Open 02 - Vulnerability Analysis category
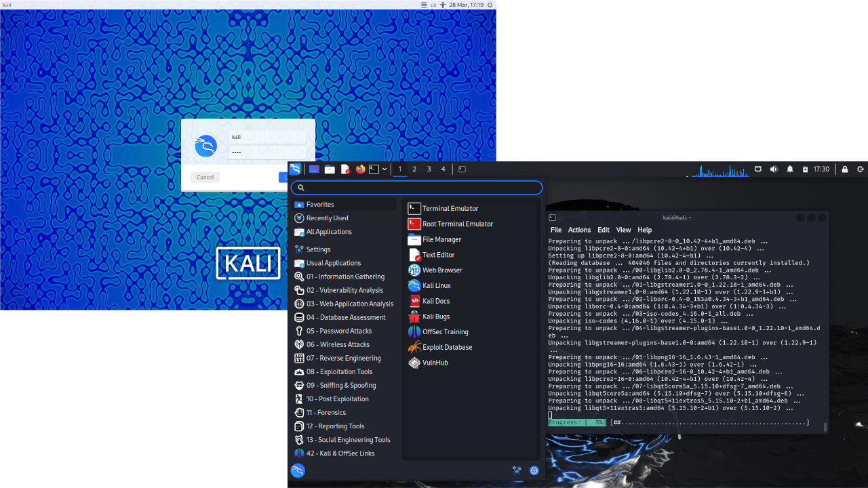 click(x=345, y=290)
